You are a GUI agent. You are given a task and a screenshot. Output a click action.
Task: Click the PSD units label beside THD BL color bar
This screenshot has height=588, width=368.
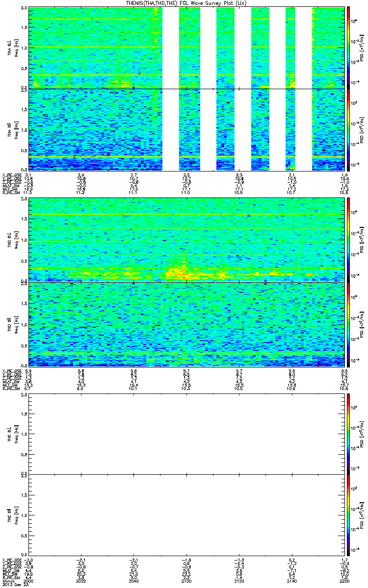pyautogui.click(x=362, y=240)
